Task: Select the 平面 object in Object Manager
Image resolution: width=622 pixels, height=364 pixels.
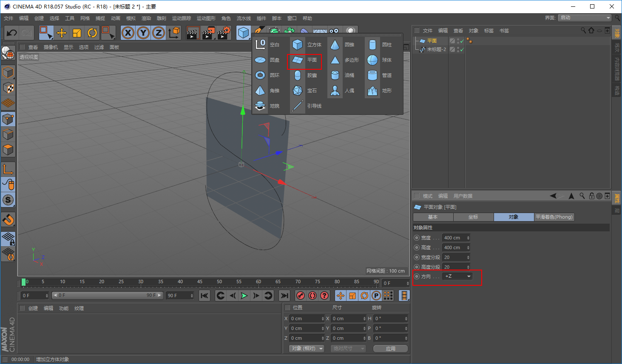Action: [432, 41]
